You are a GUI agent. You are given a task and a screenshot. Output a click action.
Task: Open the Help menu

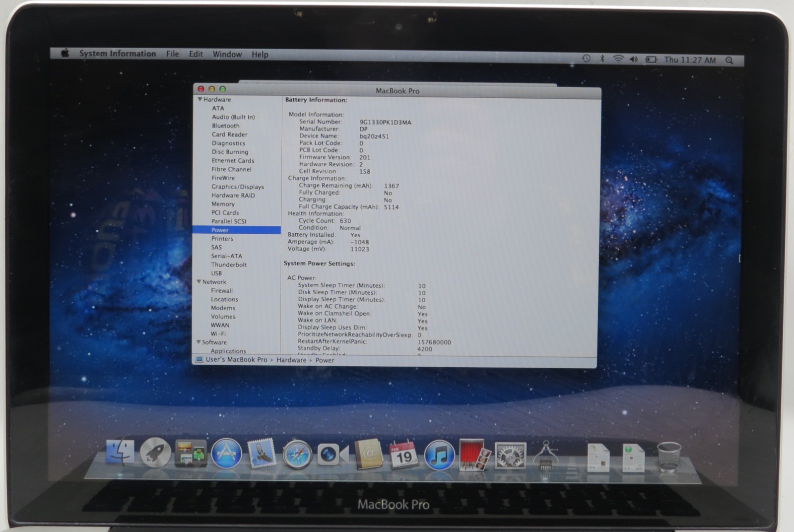[260, 55]
